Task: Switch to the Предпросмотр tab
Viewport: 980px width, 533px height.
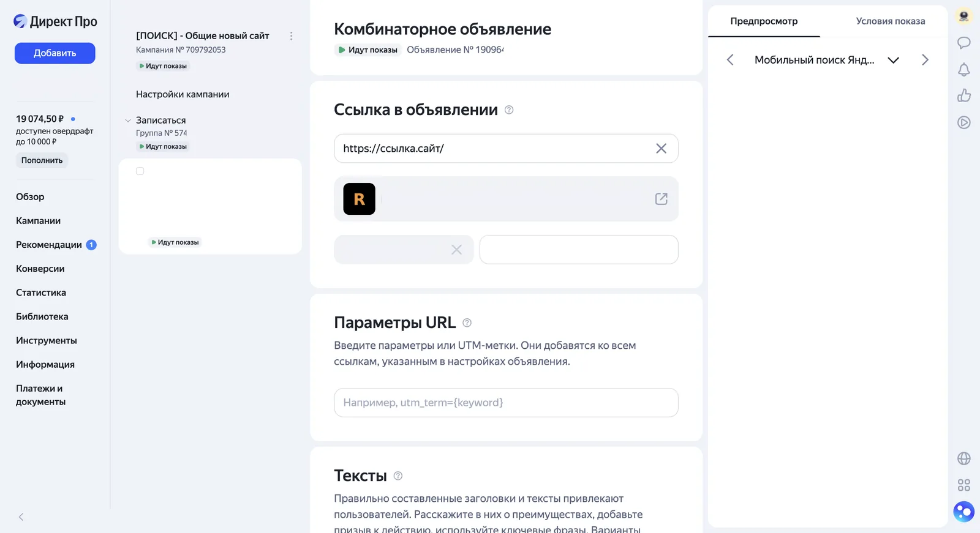Action: (x=764, y=21)
